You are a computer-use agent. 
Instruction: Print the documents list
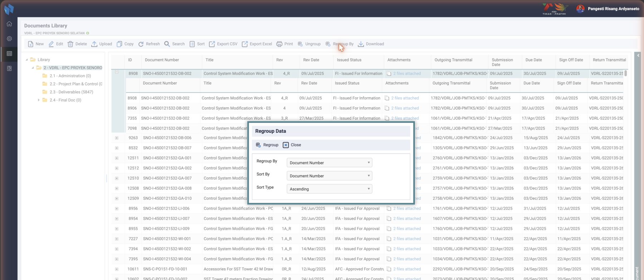point(285,44)
